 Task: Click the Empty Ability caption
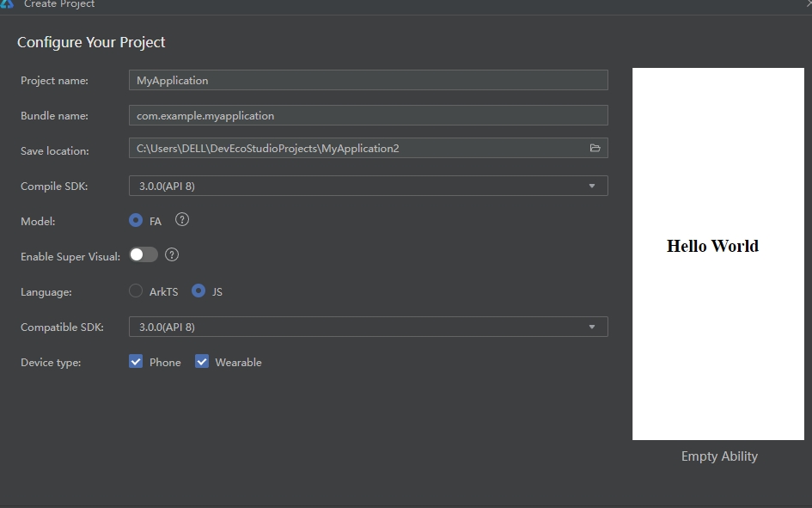[719, 456]
